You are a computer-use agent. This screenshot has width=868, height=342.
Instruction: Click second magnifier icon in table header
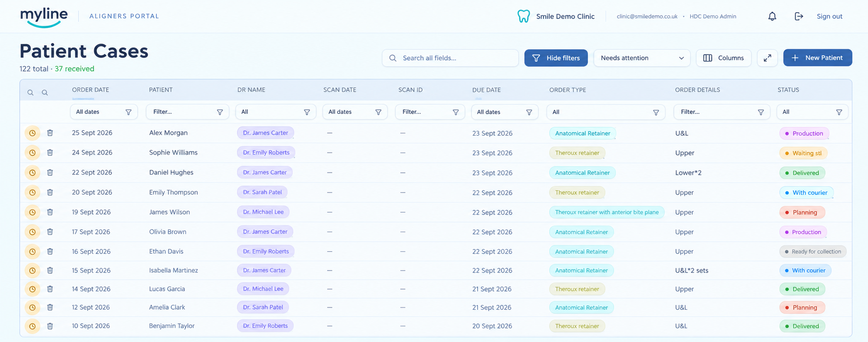(45, 93)
